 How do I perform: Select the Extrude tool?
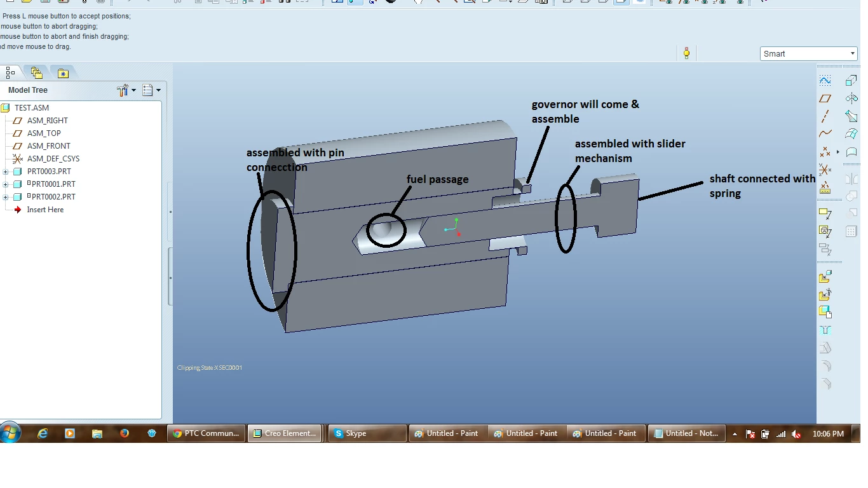(851, 80)
